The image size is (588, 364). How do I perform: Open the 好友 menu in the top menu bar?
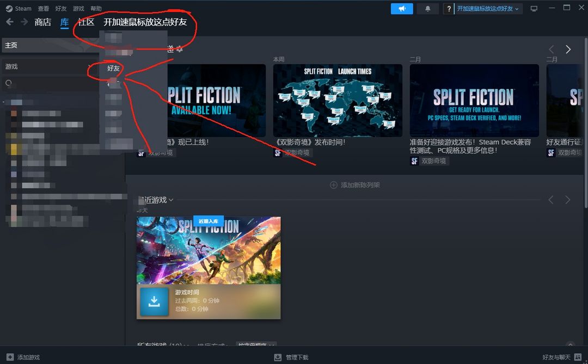tap(61, 9)
